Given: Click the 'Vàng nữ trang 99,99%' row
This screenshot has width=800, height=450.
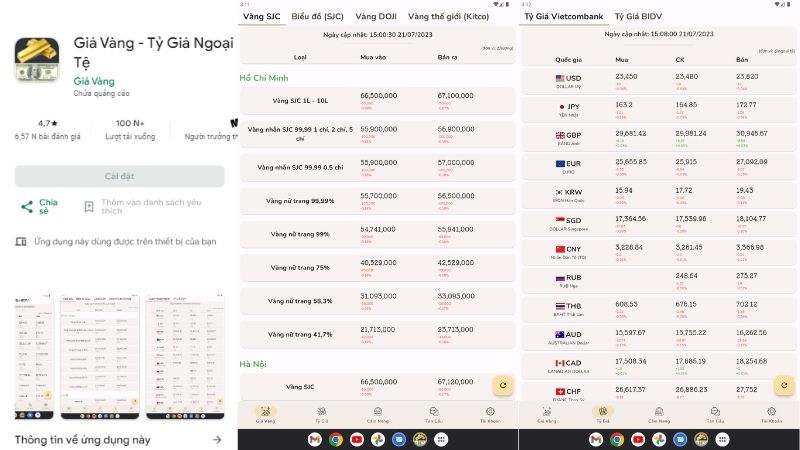Looking at the screenshot, I should tap(378, 201).
